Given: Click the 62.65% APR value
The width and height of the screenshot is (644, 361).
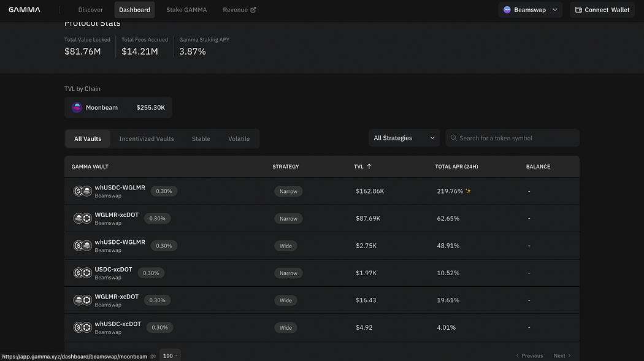Looking at the screenshot, I should [448, 218].
